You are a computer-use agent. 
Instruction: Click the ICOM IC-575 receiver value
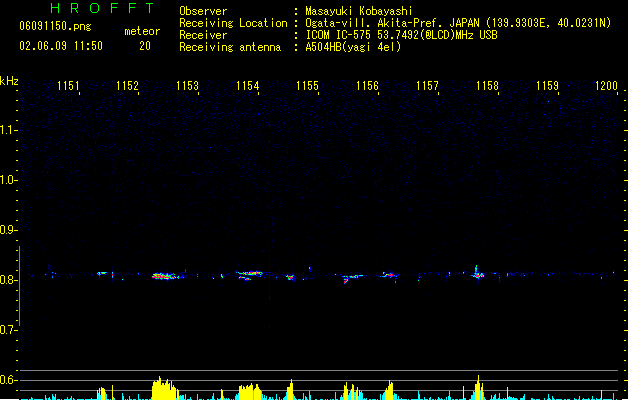pyautogui.click(x=401, y=35)
